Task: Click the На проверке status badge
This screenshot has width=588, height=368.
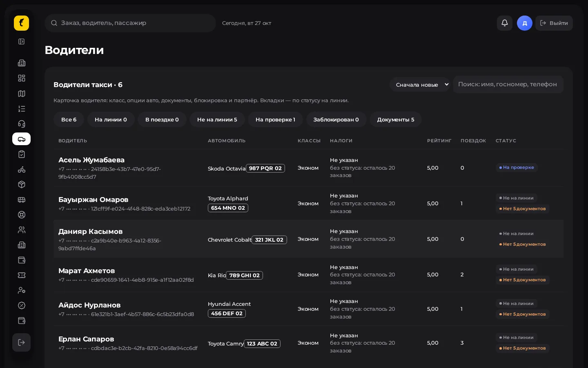Action: (517, 167)
